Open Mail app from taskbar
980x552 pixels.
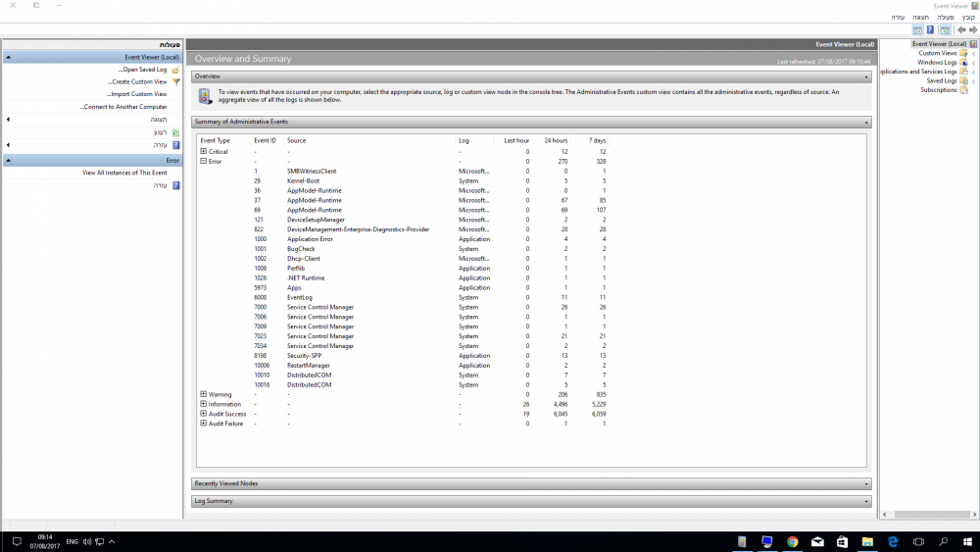817,542
